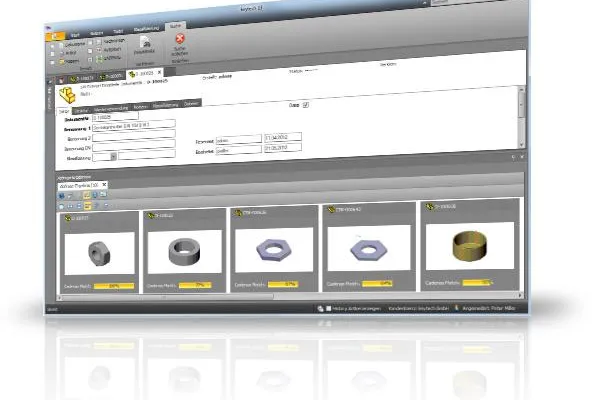The image size is (600, 400).
Task: Click the Angemeldet: Peter Miller status text
Action: coord(489,308)
